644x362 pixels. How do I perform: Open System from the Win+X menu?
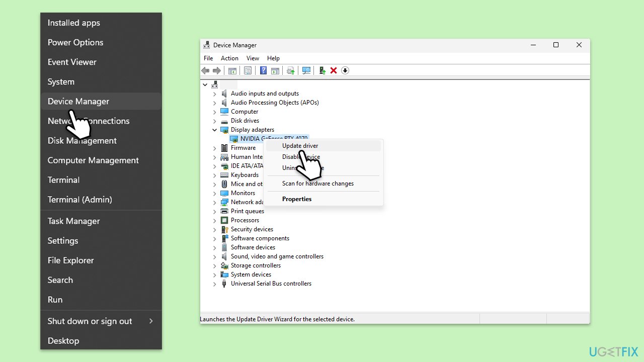point(101,81)
